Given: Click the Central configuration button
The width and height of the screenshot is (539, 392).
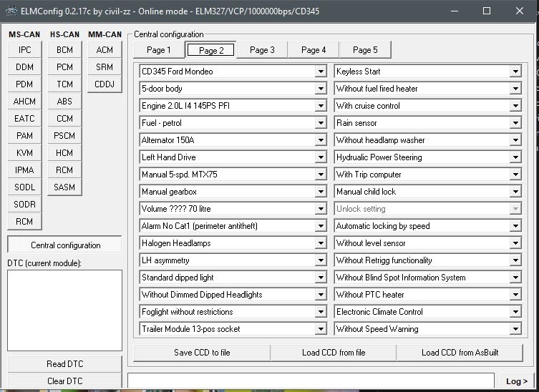Looking at the screenshot, I should pyautogui.click(x=65, y=245).
